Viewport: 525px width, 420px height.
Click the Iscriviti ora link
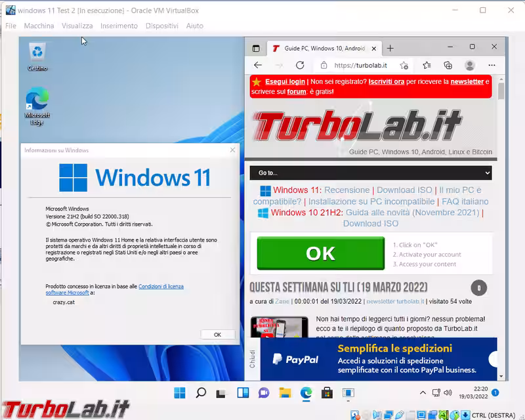[x=387, y=82]
